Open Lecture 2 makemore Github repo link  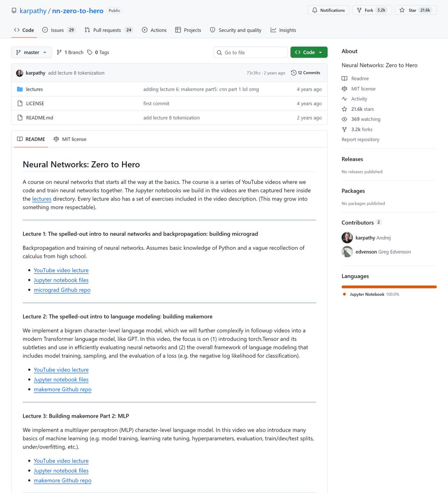click(62, 389)
